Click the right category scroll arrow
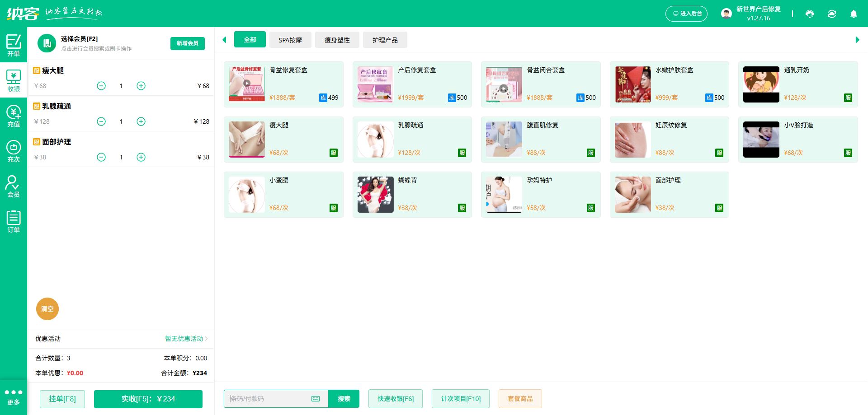The width and height of the screenshot is (868, 415). pos(858,39)
